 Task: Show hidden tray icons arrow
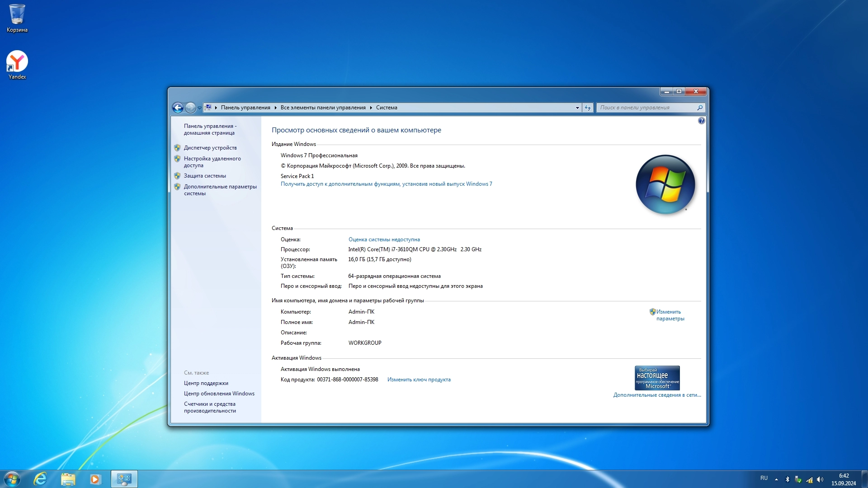click(776, 479)
